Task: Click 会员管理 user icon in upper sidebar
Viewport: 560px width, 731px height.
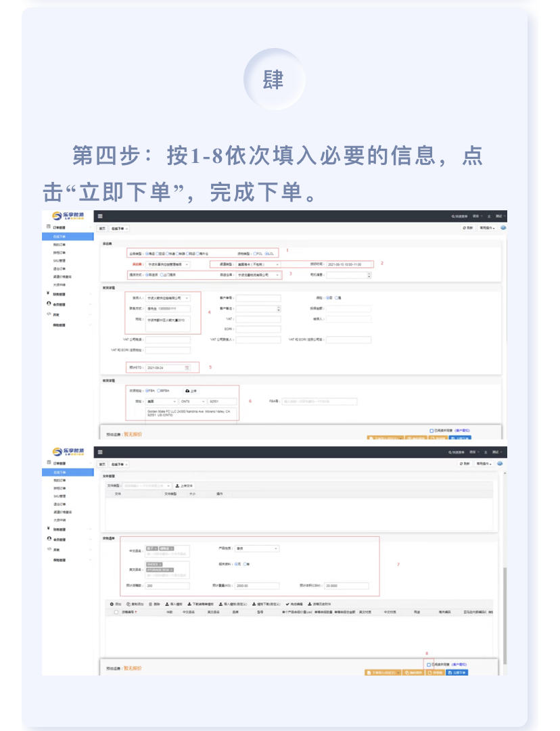Action: tap(49, 304)
